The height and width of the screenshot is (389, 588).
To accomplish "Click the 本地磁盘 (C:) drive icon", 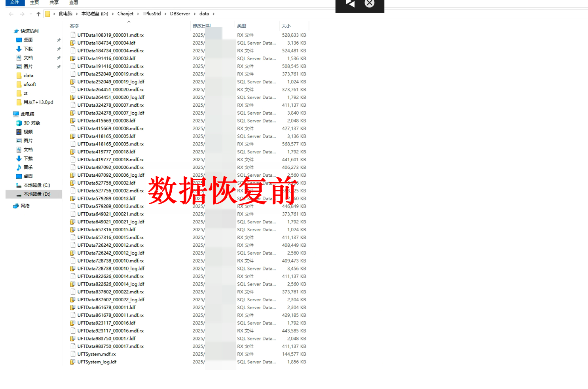I will click(19, 185).
